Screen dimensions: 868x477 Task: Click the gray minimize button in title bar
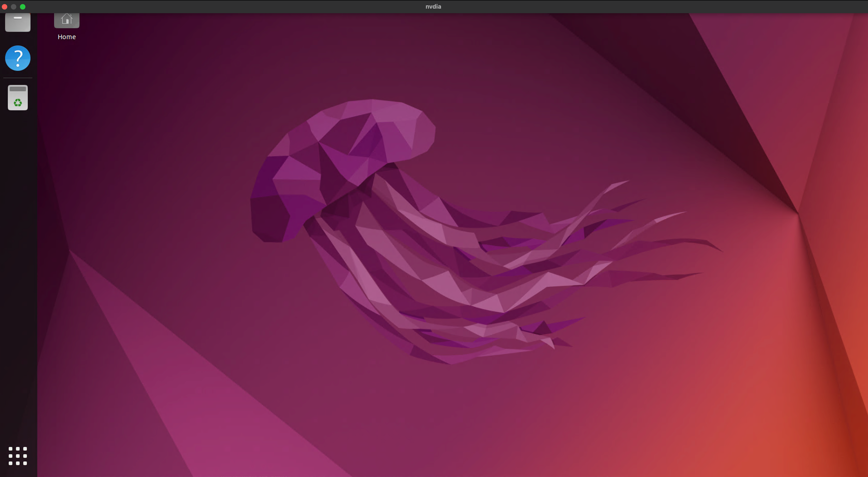[x=13, y=7]
